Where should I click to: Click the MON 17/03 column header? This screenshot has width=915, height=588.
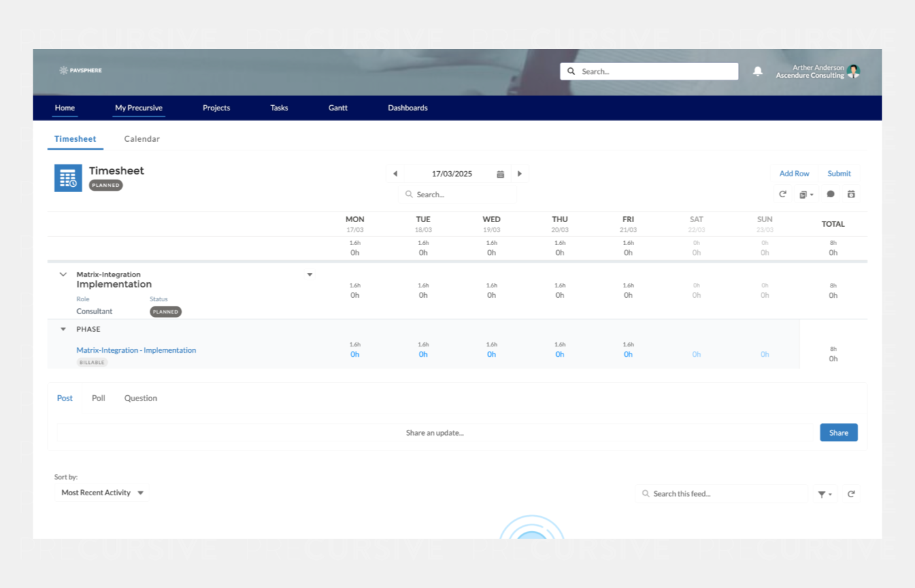[x=355, y=224]
